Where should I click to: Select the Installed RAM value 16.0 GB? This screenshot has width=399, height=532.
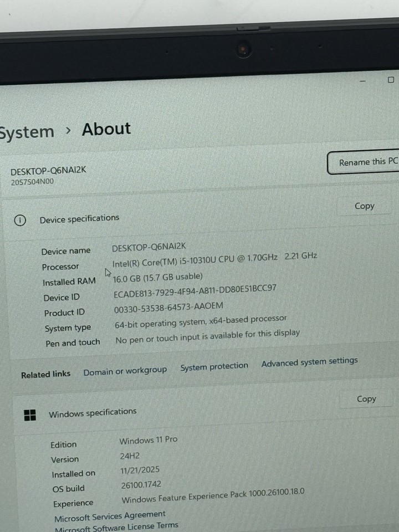(158, 278)
